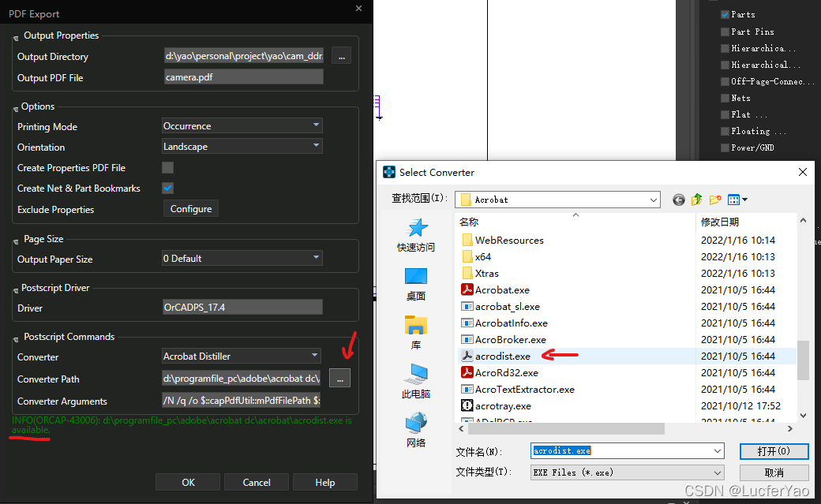
Task: Enable the Part Pins checkbox
Action: [725, 32]
